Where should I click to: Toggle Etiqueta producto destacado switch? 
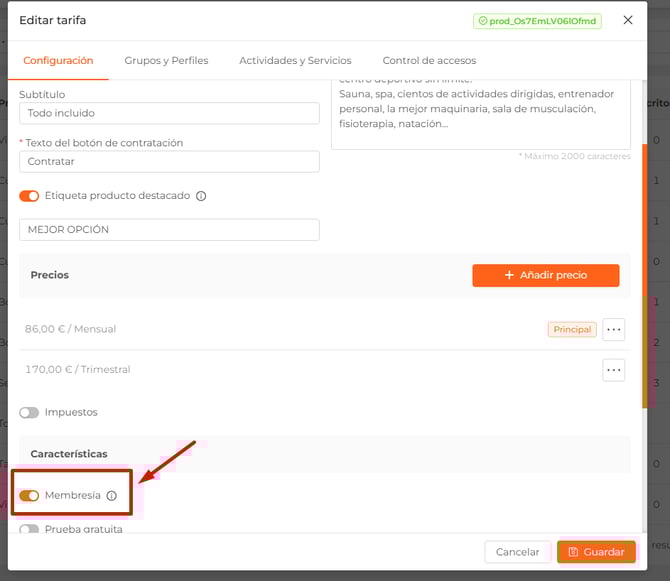coord(29,196)
